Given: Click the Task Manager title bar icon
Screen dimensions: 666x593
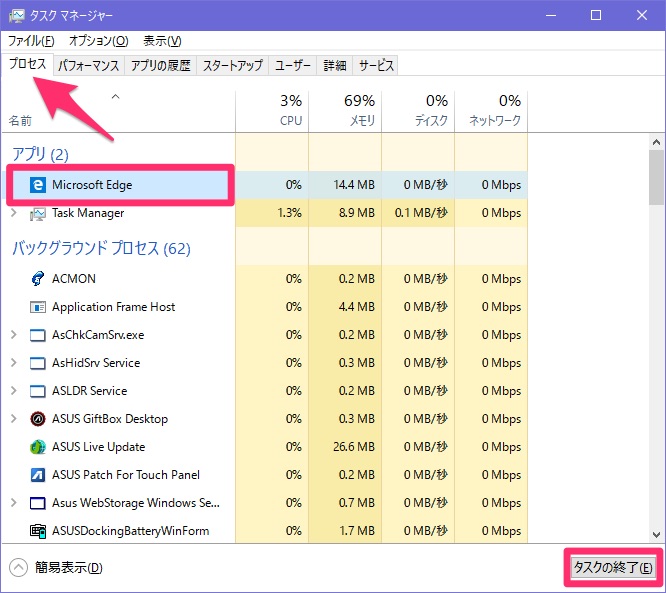Looking at the screenshot, I should (x=17, y=16).
